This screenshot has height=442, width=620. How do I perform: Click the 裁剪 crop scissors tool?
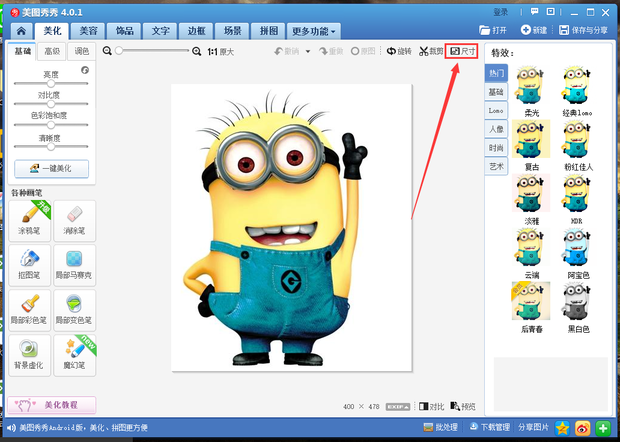point(431,51)
